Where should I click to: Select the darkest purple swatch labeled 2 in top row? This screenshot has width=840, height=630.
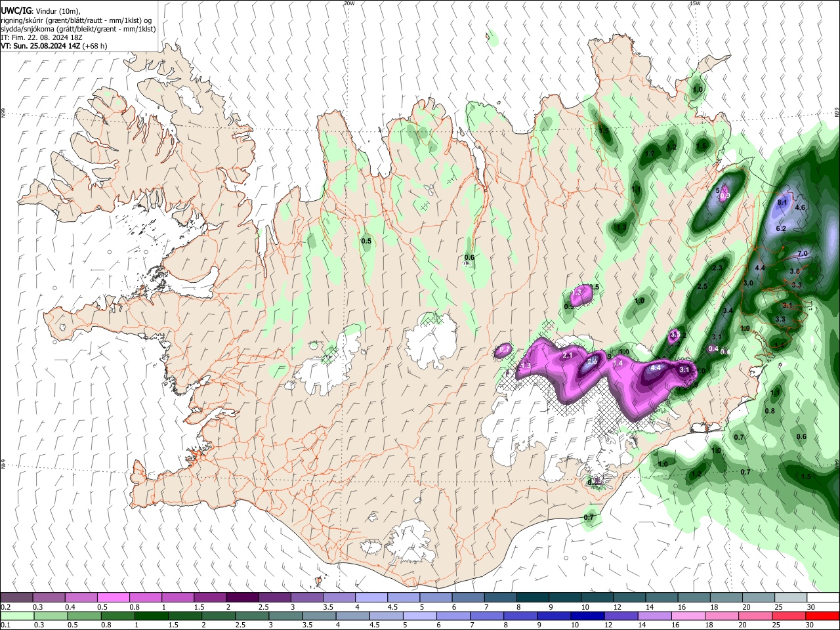click(x=241, y=598)
